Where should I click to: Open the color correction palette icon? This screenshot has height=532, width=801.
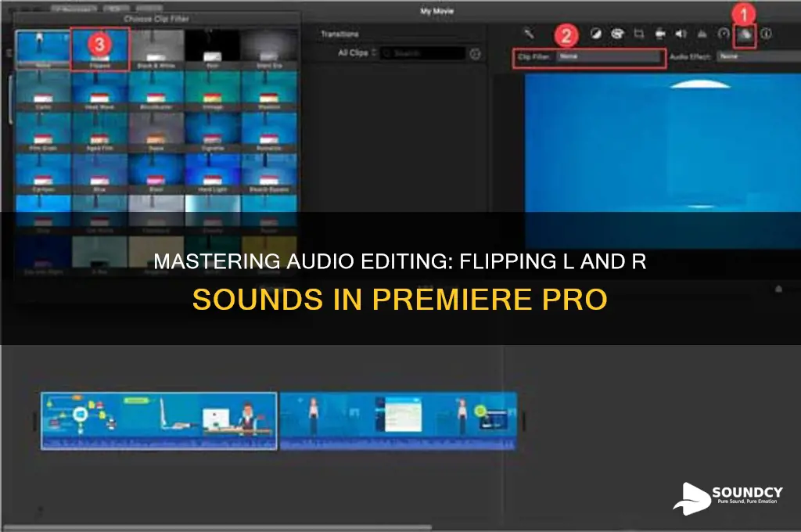click(x=617, y=34)
